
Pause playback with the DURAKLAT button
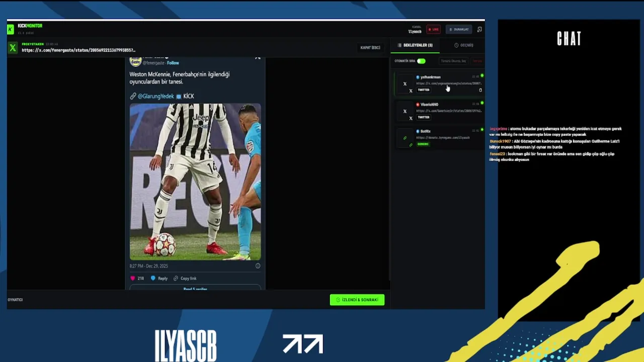tap(459, 29)
